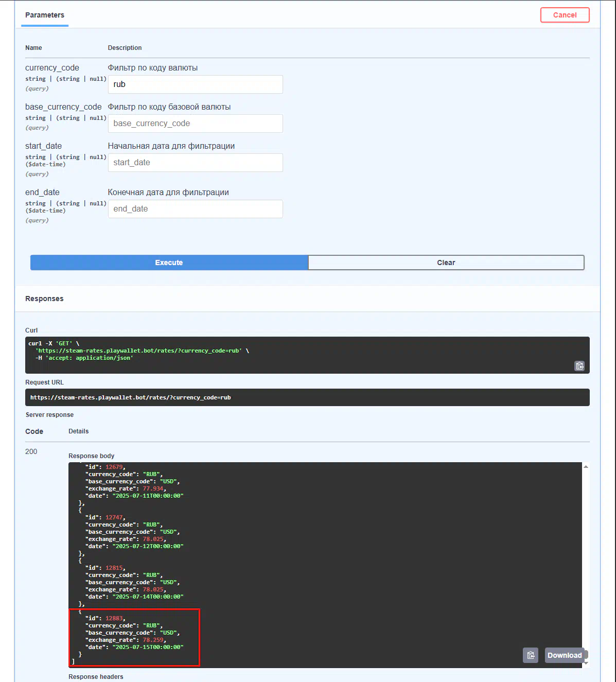Edit the currency_code field containing rub
This screenshot has width=616, height=682.
(x=196, y=84)
